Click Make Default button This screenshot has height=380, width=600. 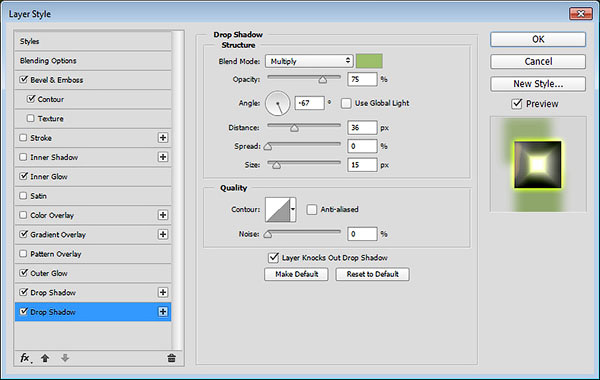(296, 274)
